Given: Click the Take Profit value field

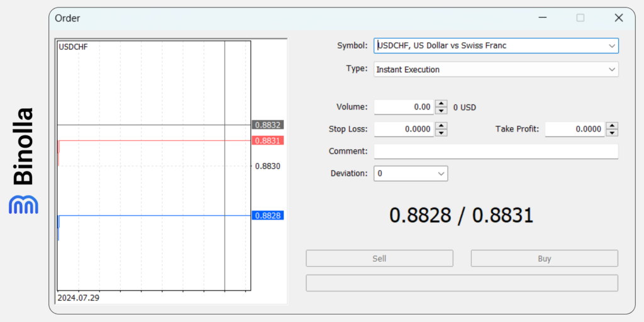Looking at the screenshot, I should click(575, 129).
